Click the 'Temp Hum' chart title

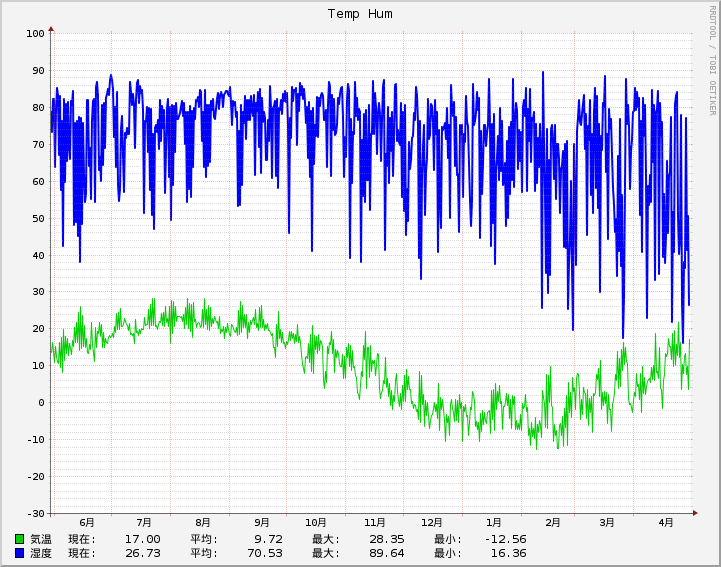point(360,14)
